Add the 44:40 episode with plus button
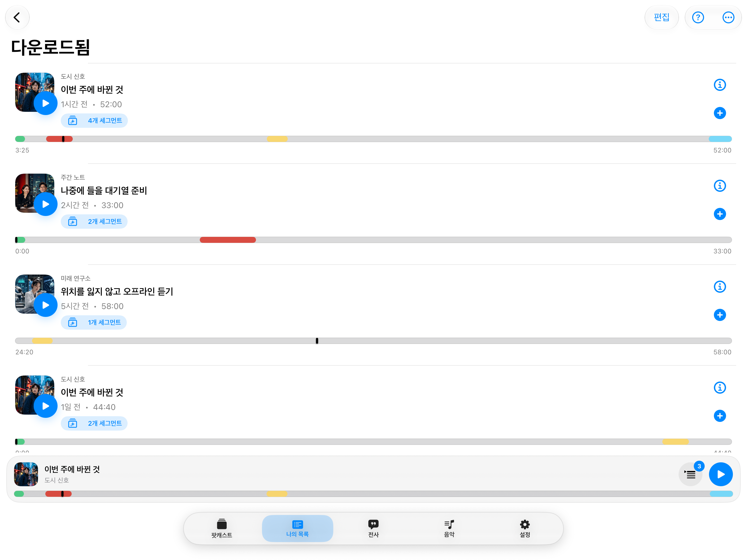 (x=720, y=416)
